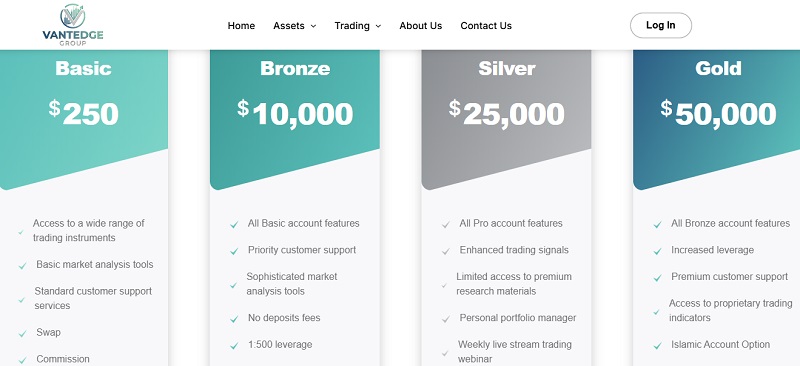The image size is (800, 366).
Task: Click the Vantedge Group logo
Action: (73, 25)
